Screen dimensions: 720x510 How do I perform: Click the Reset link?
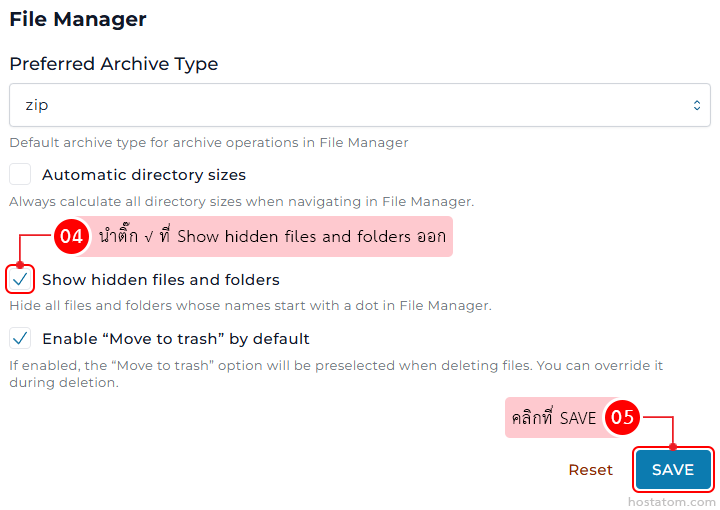pyautogui.click(x=591, y=470)
